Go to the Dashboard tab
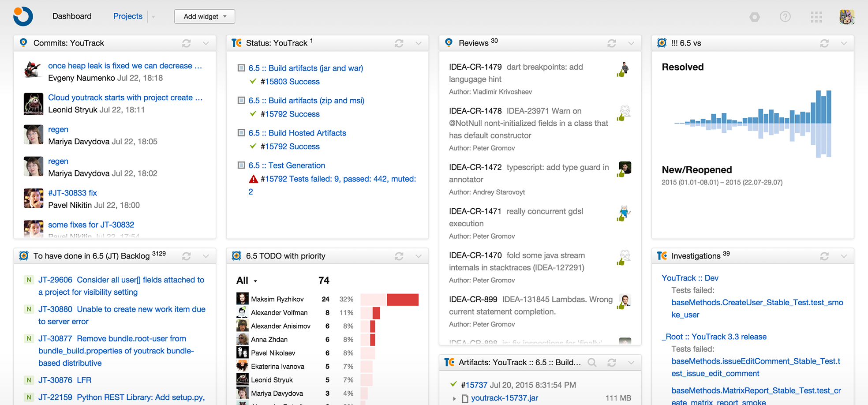Image resolution: width=868 pixels, height=405 pixels. [72, 16]
